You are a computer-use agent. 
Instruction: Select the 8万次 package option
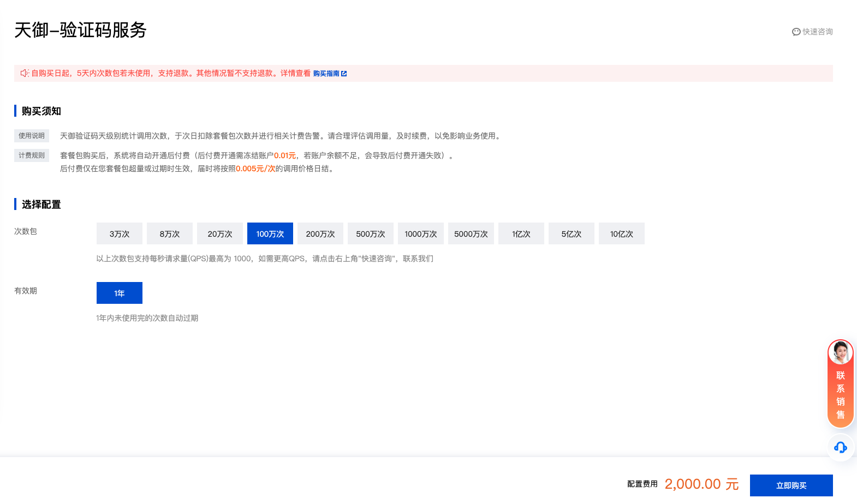pyautogui.click(x=170, y=233)
